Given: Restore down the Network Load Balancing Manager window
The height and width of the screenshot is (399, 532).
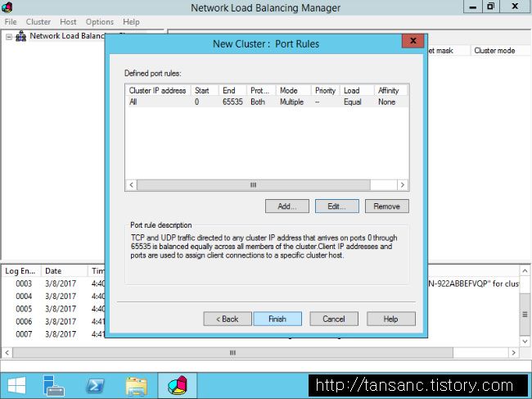Looking at the screenshot, I should pyautogui.click(x=490, y=7).
